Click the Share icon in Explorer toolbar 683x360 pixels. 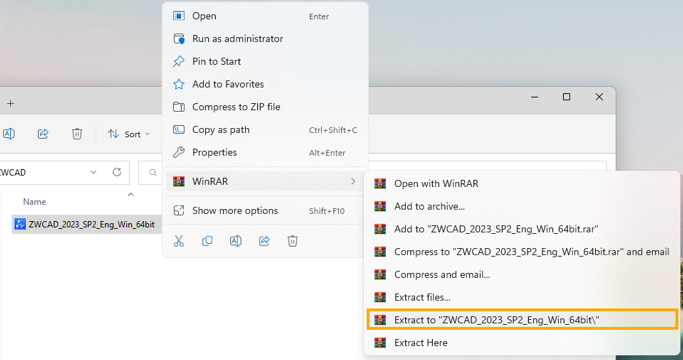click(43, 134)
